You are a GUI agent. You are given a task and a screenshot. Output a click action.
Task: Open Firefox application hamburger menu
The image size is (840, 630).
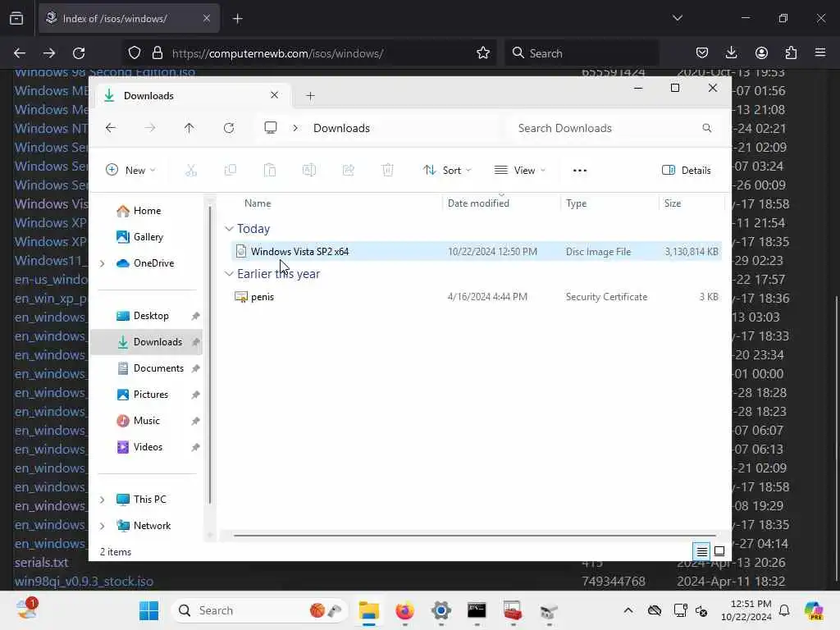coord(820,53)
